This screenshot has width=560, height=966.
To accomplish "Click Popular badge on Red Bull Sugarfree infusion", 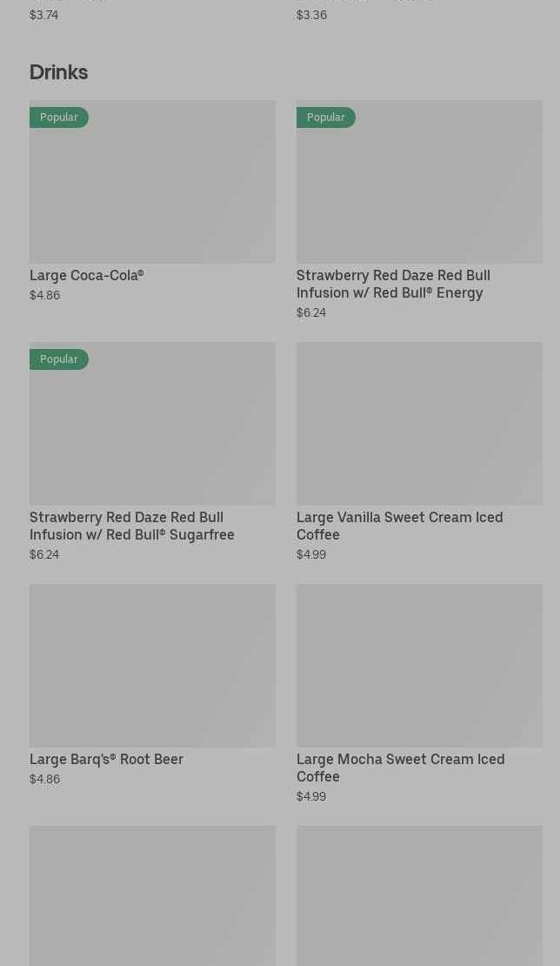I will click(59, 359).
